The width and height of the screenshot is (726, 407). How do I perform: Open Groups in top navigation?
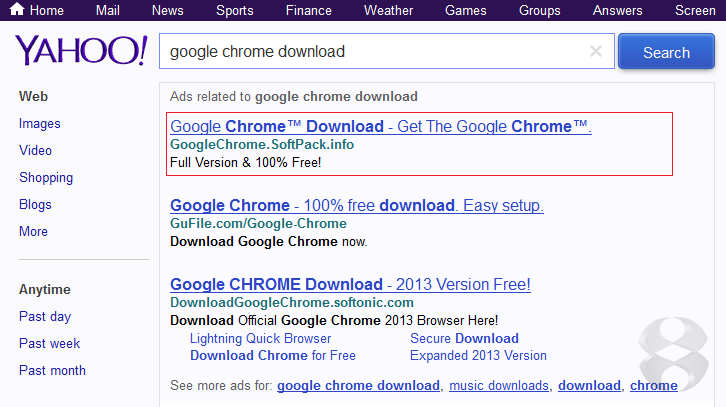click(x=540, y=10)
